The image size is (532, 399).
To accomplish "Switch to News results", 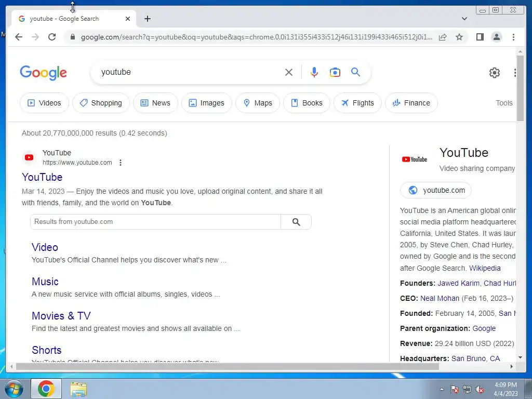I will [x=155, y=103].
